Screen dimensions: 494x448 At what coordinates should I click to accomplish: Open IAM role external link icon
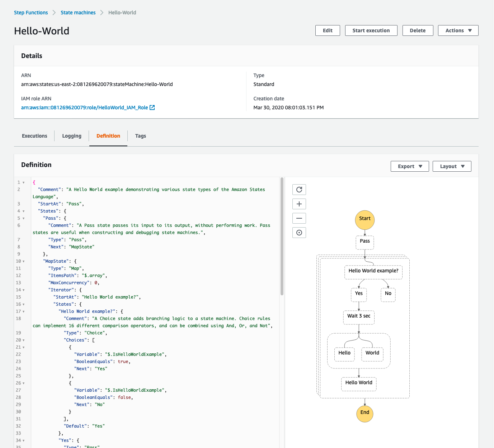point(152,108)
